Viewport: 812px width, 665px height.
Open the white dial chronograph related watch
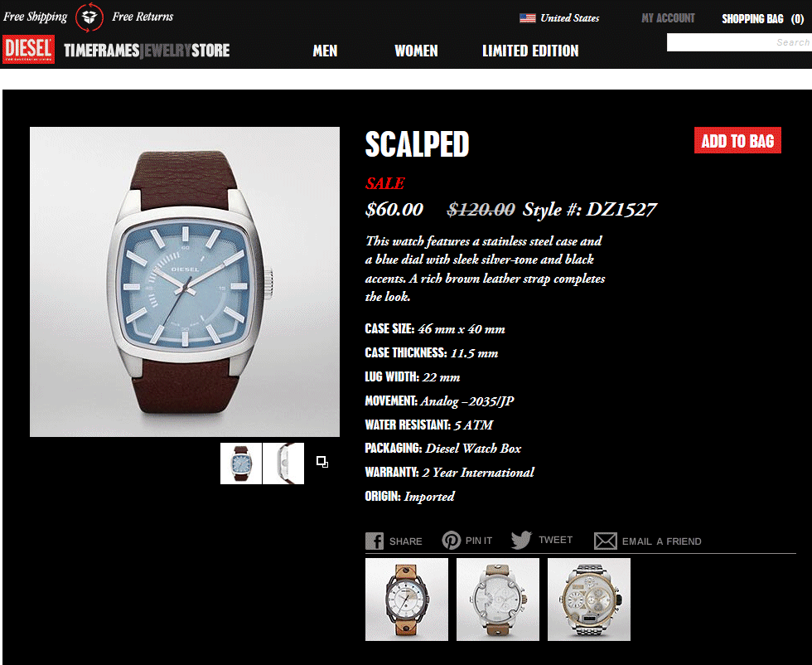tap(498, 599)
